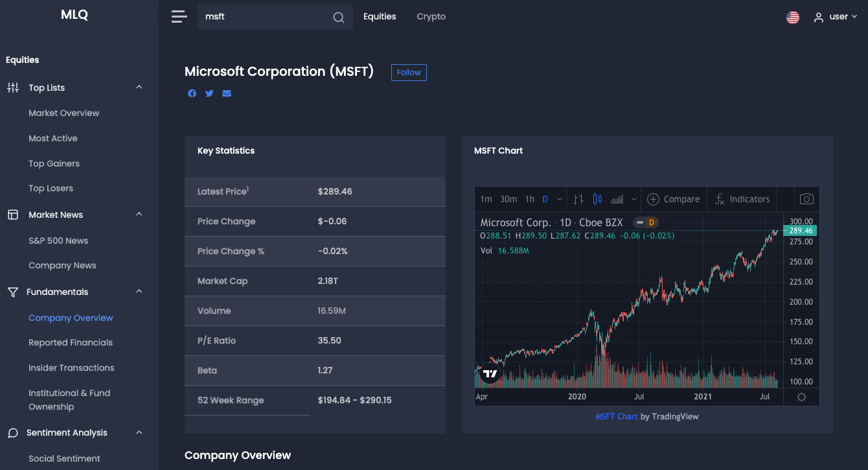This screenshot has width=868, height=470.
Task: Share MSFT page via the Twitter icon
Action: 209,93
